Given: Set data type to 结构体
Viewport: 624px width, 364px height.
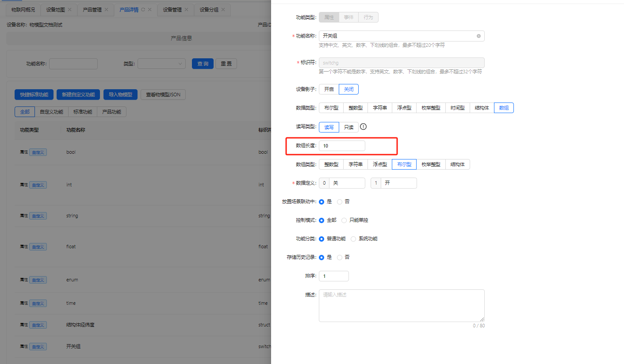Looking at the screenshot, I should point(482,108).
